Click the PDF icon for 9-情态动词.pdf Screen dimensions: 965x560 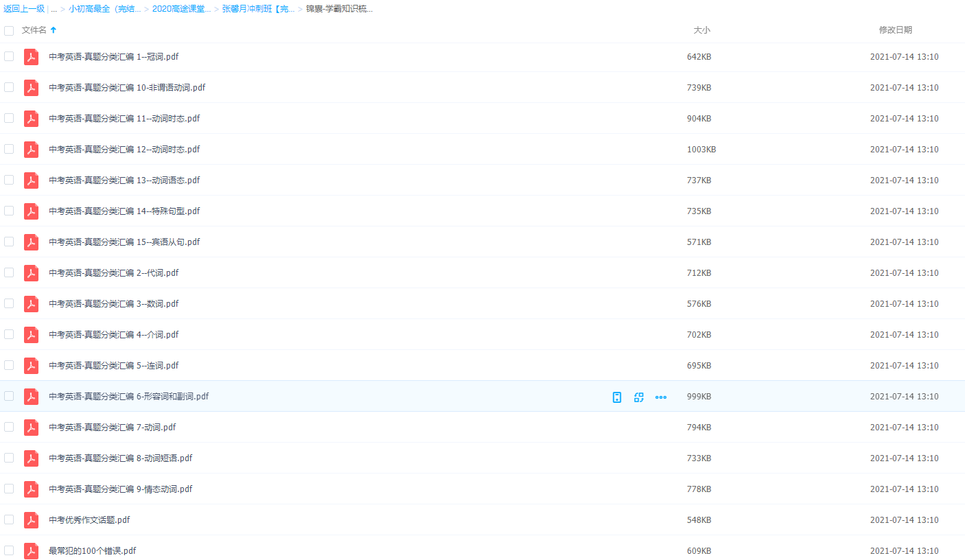pyautogui.click(x=31, y=489)
